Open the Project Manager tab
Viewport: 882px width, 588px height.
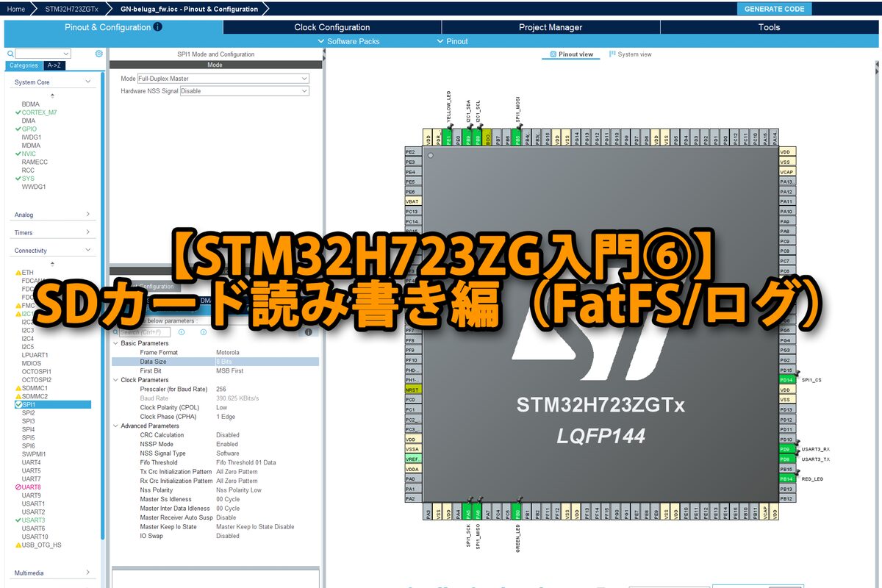[550, 27]
